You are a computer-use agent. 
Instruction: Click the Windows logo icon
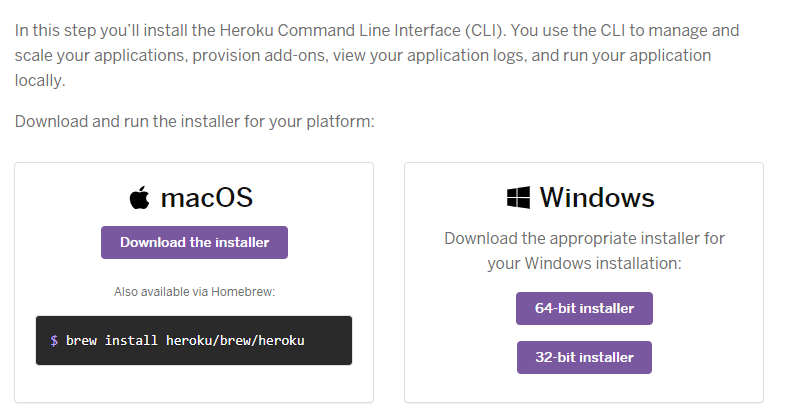click(518, 197)
